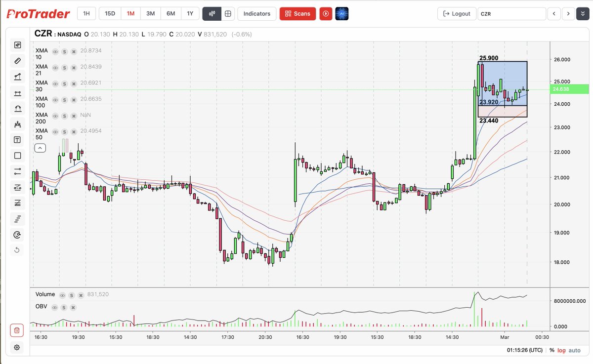This screenshot has width=593, height=364.
Task: Select the rectangle drawing tool
Action: tap(17, 156)
